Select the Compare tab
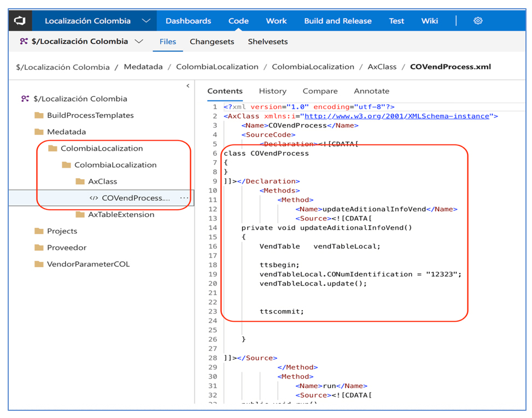This screenshot has height=418, width=532. (x=320, y=91)
